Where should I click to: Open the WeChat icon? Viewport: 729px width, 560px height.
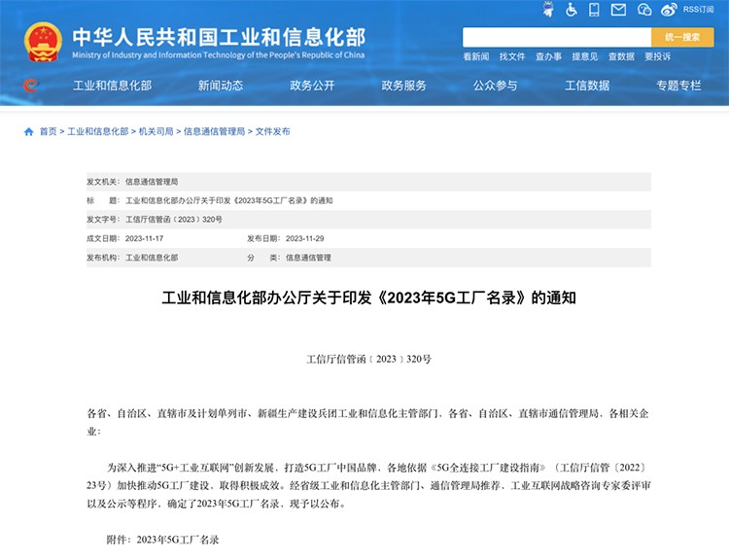644,10
